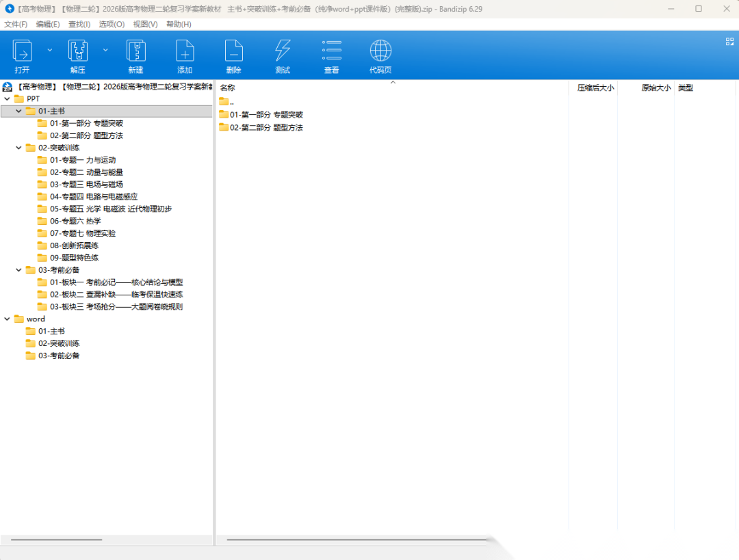739x560 pixels.
Task: Click the Test (测试) archive icon
Action: [x=283, y=52]
